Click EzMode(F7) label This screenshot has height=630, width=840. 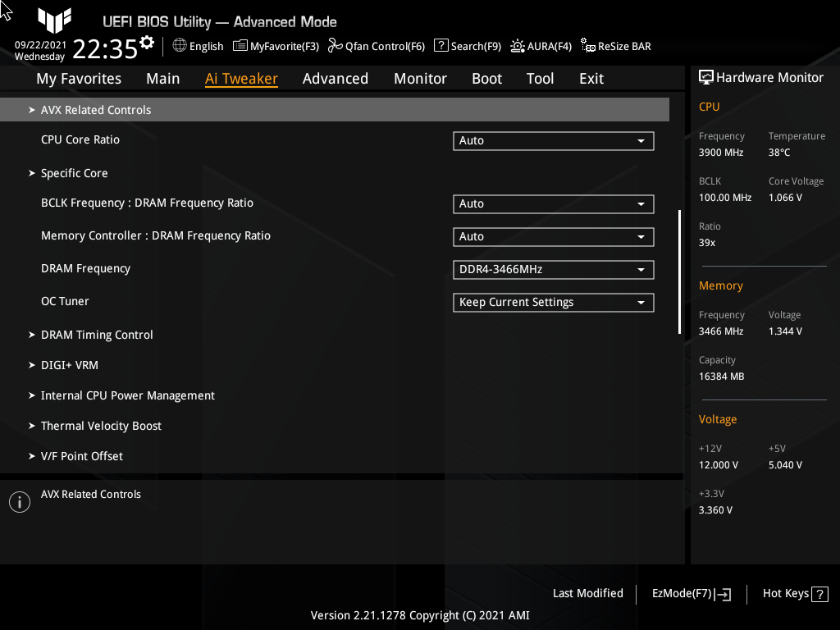coord(682,593)
